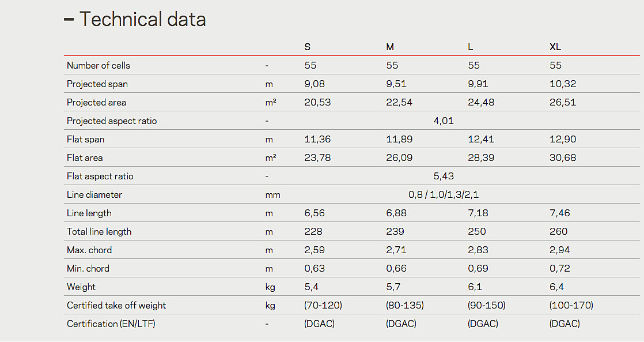This screenshot has height=342, width=644.
Task: Click the (70-120) take off weight value
Action: tap(323, 306)
